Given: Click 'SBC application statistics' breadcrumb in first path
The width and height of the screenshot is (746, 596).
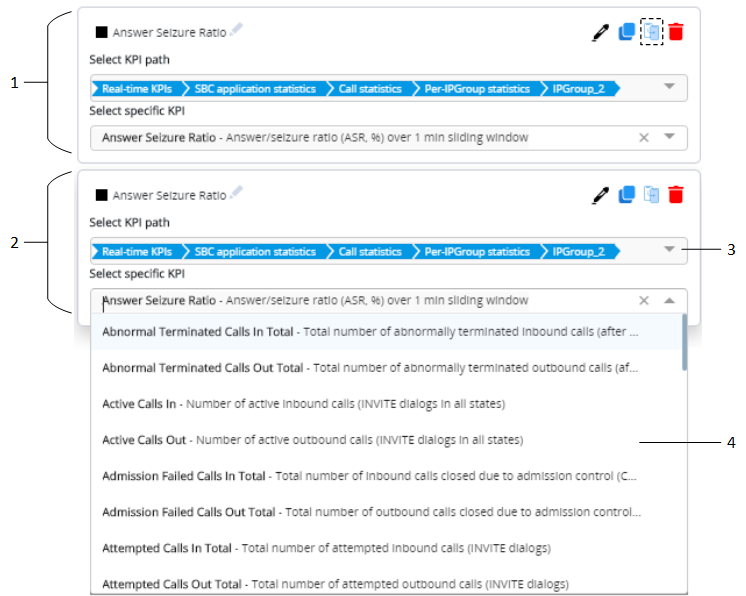Looking at the screenshot, I should tap(254, 89).
